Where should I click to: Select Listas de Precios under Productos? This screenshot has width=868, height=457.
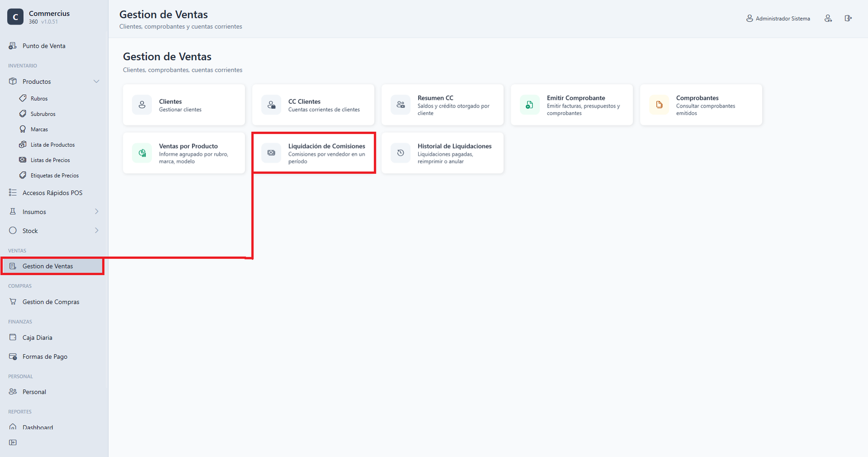(x=50, y=160)
